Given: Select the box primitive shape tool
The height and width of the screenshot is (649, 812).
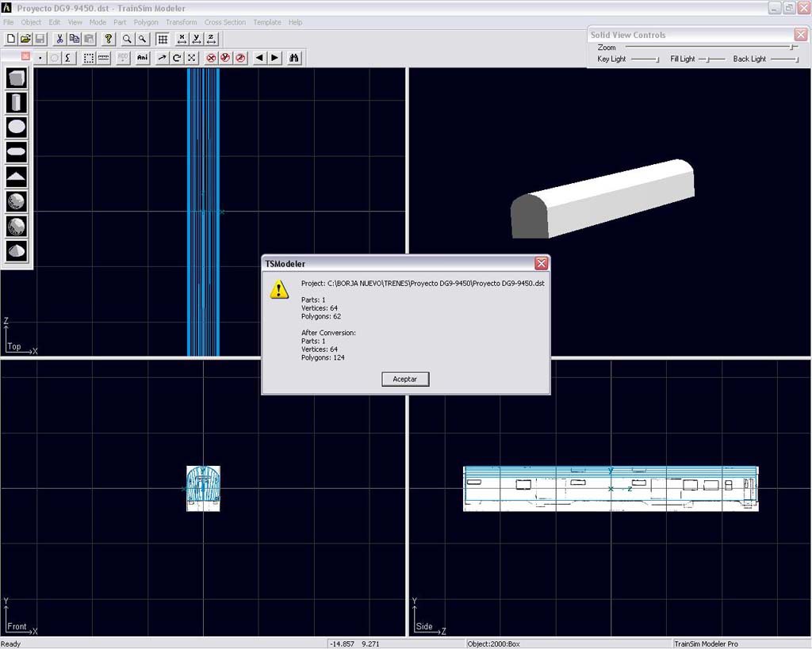Looking at the screenshot, I should coord(17,78).
